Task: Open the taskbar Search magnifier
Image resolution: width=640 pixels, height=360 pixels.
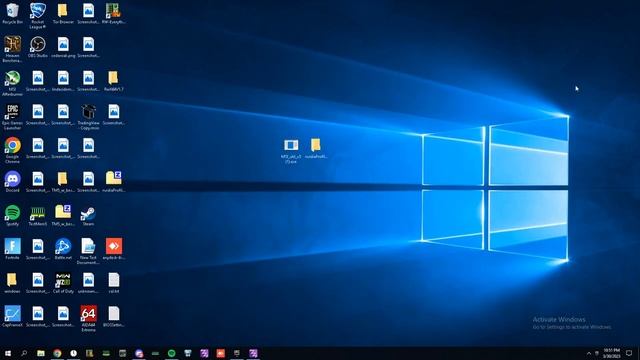Action: tap(24, 353)
